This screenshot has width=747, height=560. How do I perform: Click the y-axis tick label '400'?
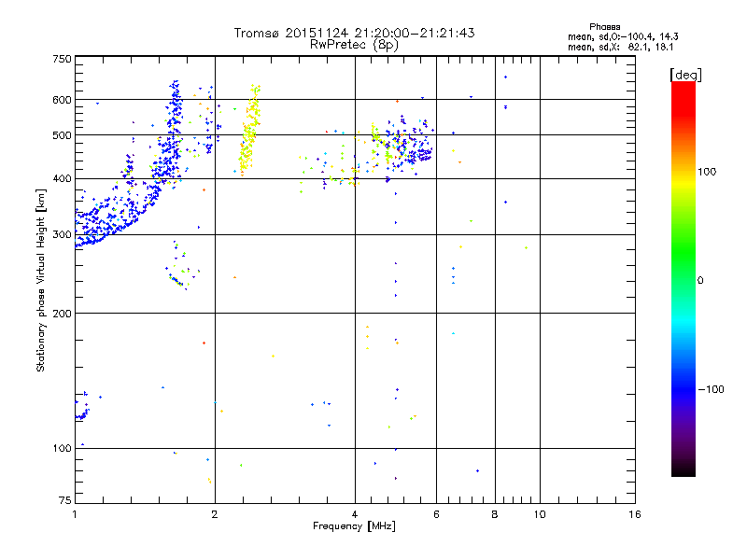[x=62, y=178]
